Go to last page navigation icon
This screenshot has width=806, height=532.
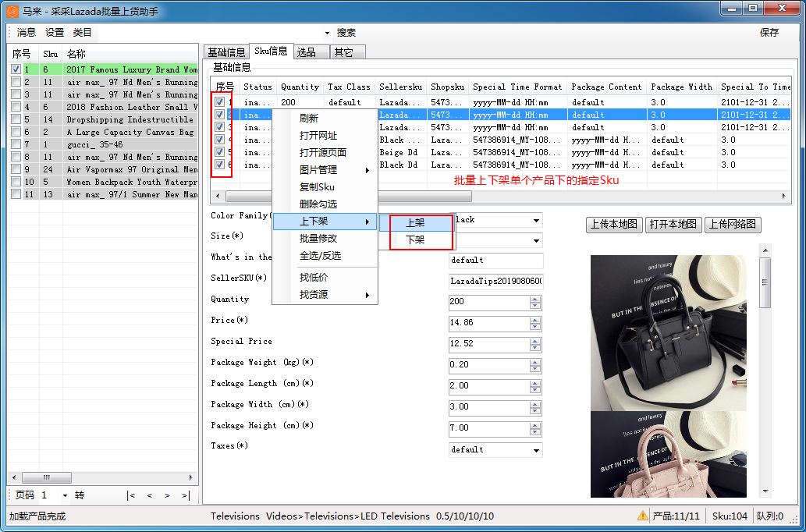click(186, 495)
